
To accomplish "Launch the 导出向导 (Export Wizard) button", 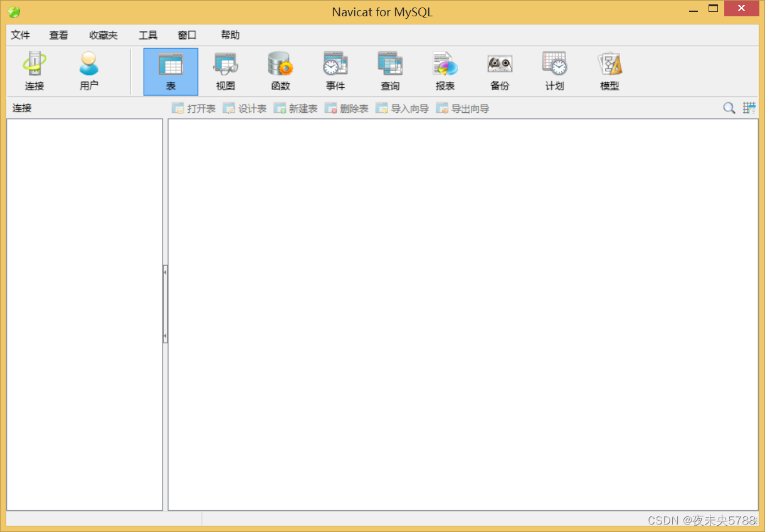I will 463,108.
